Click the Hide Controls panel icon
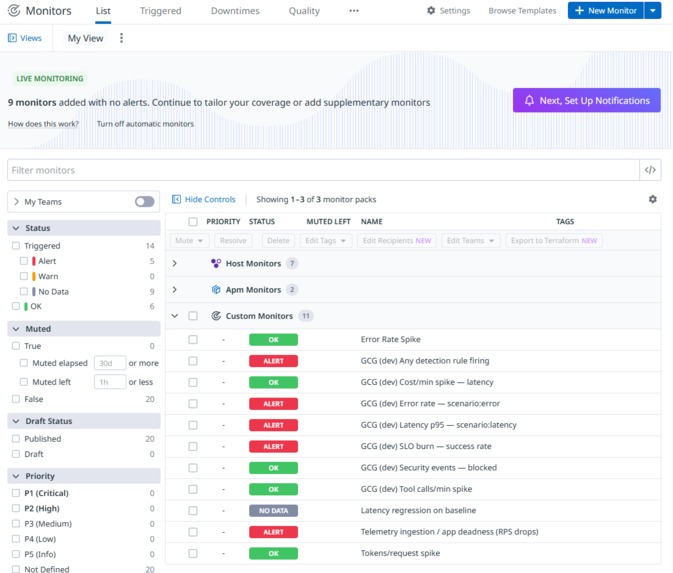 coord(176,199)
